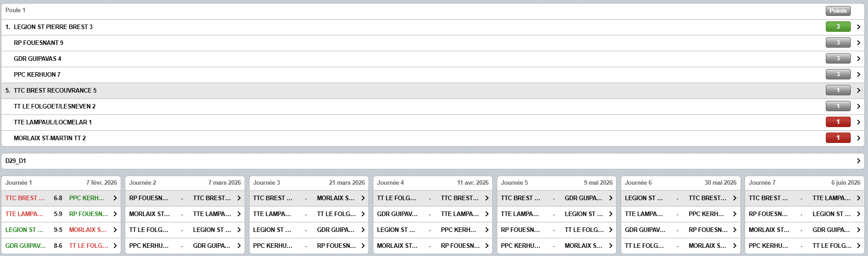Click the Points column header button
The width and height of the screenshot is (868, 256).
(838, 10)
